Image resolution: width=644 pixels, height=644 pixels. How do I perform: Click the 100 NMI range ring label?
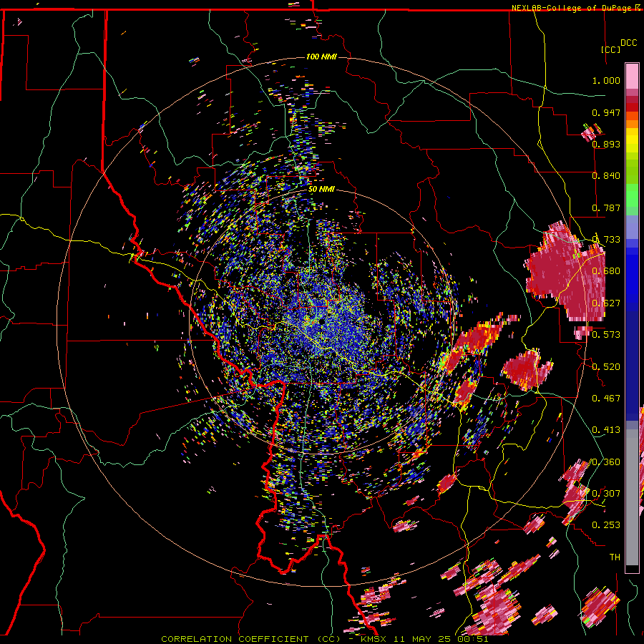321,57
